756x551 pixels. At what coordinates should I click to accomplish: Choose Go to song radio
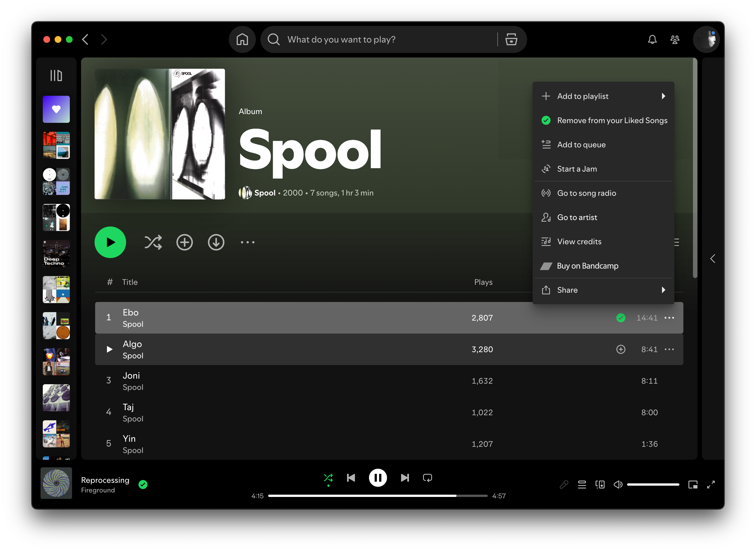[x=586, y=193]
